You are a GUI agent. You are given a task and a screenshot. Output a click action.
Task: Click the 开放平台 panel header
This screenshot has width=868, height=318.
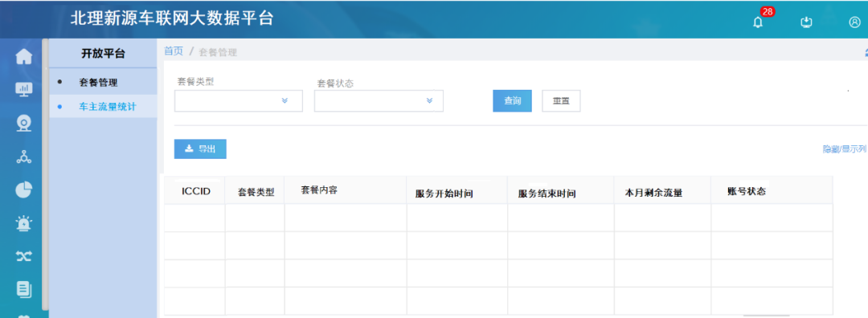pyautogui.click(x=103, y=54)
